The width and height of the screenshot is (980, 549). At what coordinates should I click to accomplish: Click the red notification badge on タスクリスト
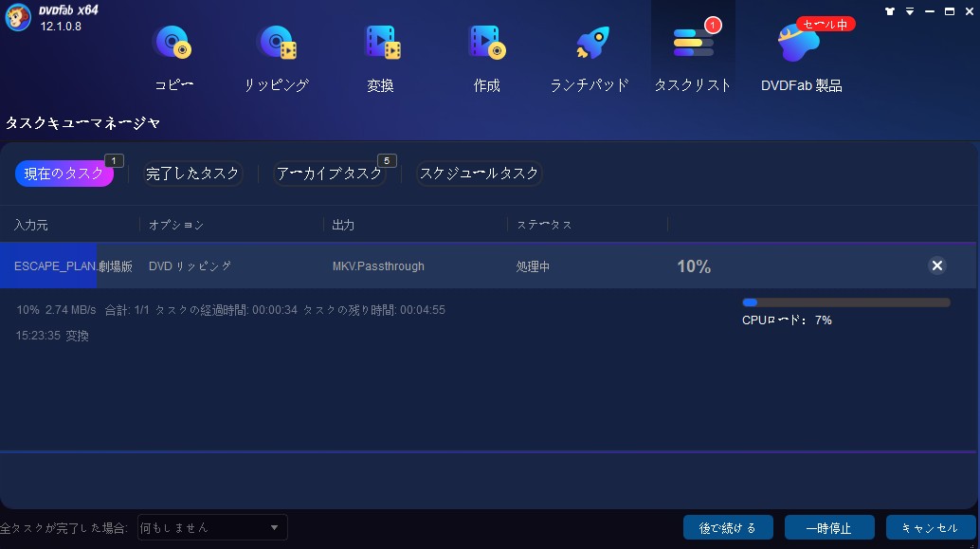[713, 25]
